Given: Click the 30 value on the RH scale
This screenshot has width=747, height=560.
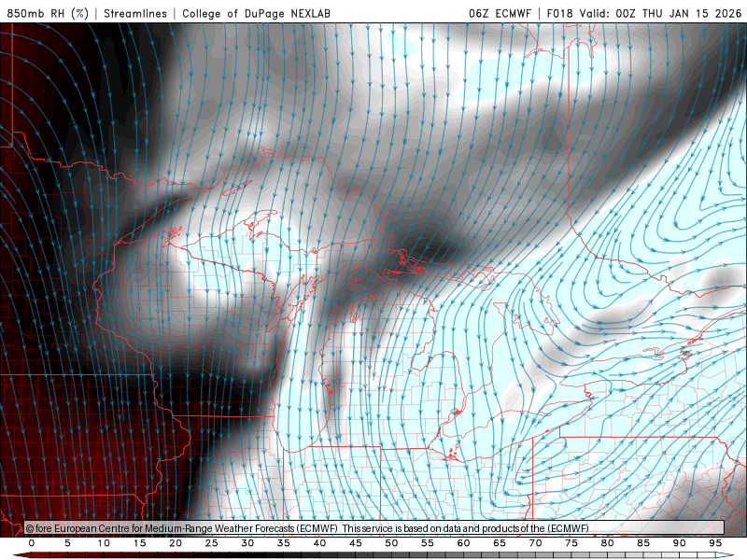Looking at the screenshot, I should pyautogui.click(x=247, y=543).
